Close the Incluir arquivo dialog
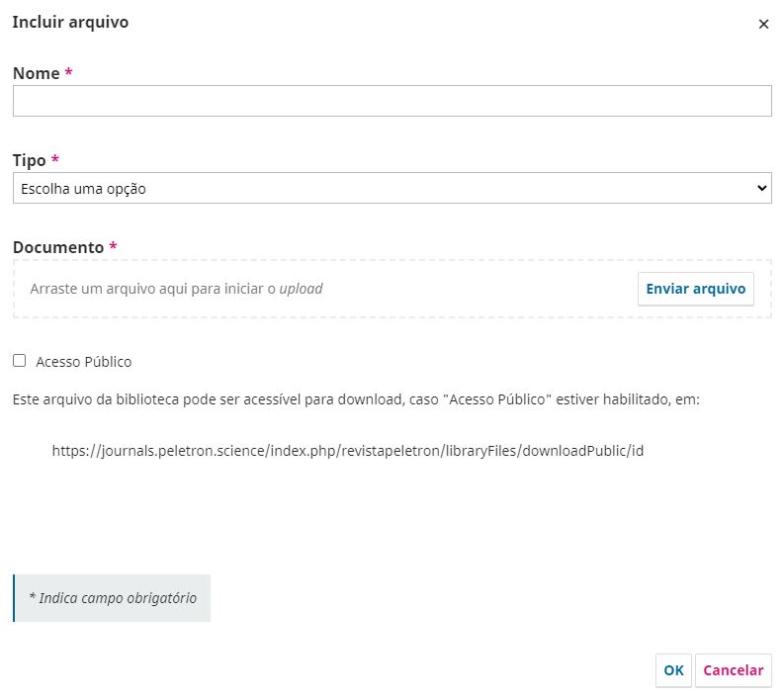The image size is (784, 700). click(763, 25)
